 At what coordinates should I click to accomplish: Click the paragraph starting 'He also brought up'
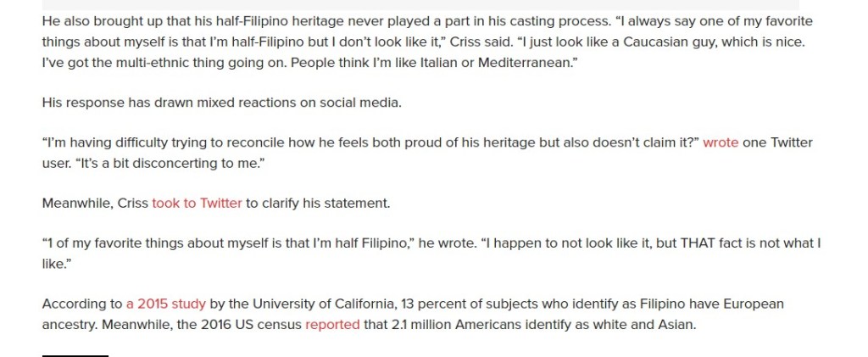tap(254, 22)
